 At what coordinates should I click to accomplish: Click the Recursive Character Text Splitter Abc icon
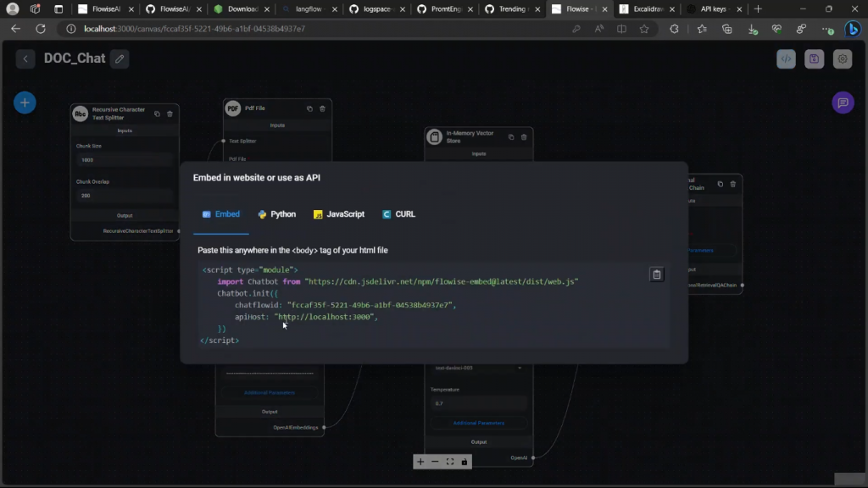pyautogui.click(x=81, y=114)
